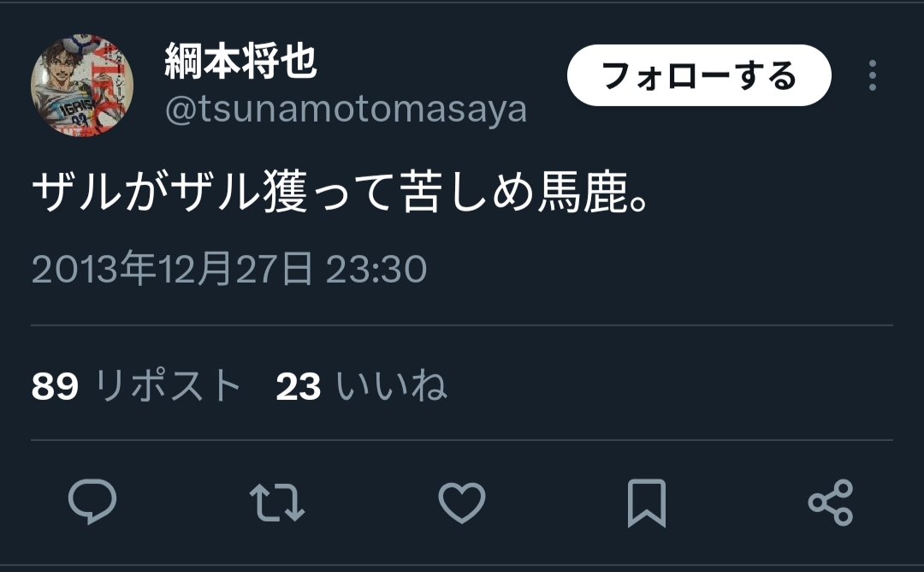The width and height of the screenshot is (924, 572).
Task: Click the time 23:30 in the timestamp
Action: click(376, 269)
